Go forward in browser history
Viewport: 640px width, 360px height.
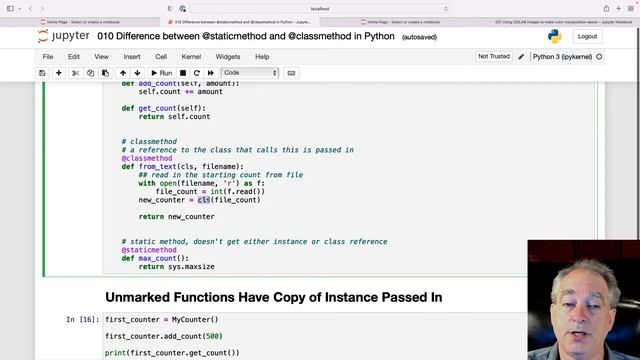pyautogui.click(x=42, y=9)
